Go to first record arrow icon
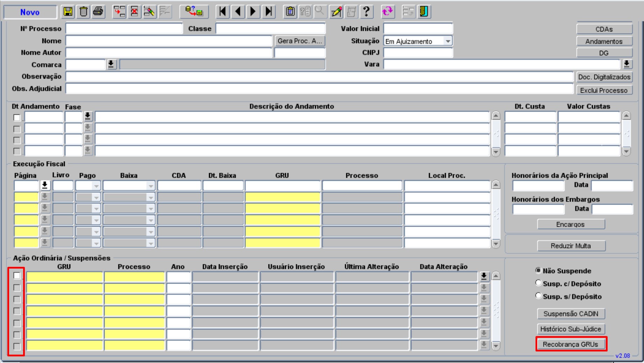Viewport: 644px width, 363px height. [x=223, y=12]
